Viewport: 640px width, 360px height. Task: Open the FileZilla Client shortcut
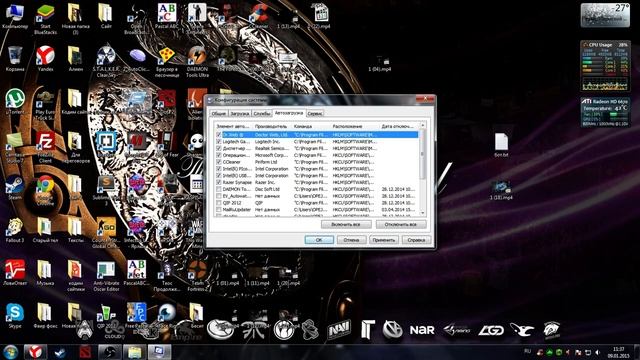point(45,148)
